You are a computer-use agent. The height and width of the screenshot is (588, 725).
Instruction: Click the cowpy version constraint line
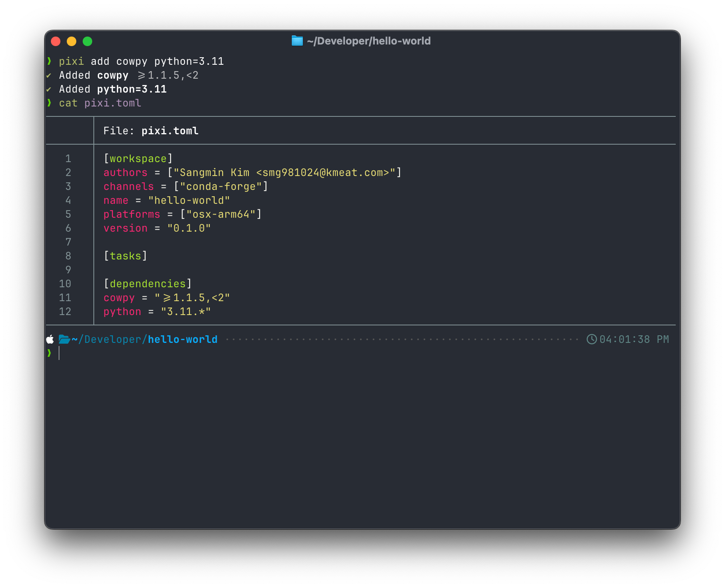(x=167, y=298)
